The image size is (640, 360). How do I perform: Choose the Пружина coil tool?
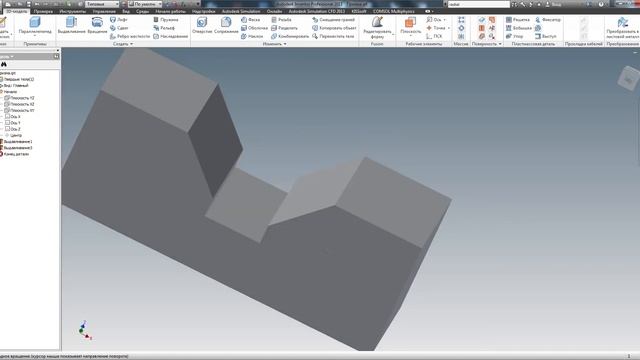166,20
